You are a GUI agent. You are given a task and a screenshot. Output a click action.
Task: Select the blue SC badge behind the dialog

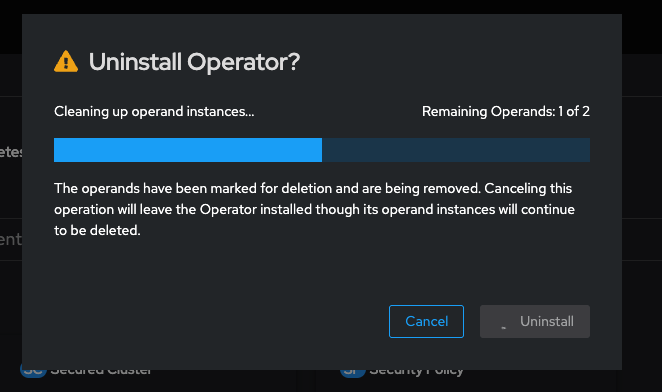coord(33,373)
